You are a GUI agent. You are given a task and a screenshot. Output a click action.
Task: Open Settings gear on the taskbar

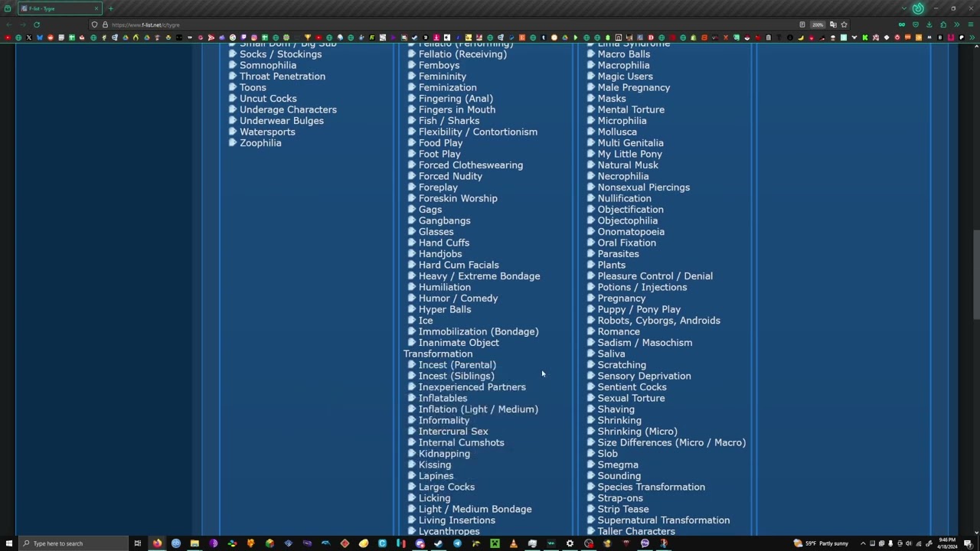pos(570,543)
